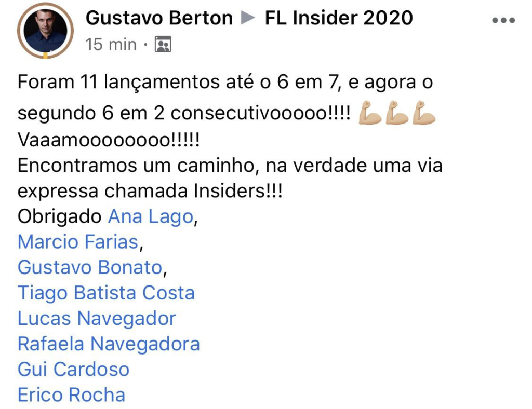Click the second flexed biceps emoji
Image resolution: width=532 pixels, height=409 pixels.
point(397,113)
